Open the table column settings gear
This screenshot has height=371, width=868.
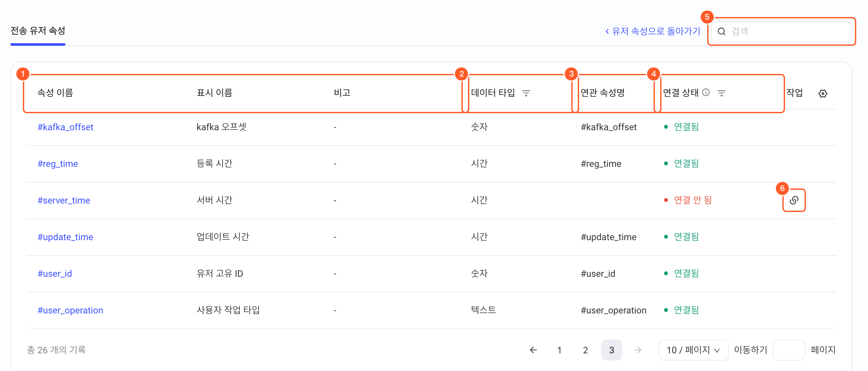click(x=823, y=94)
